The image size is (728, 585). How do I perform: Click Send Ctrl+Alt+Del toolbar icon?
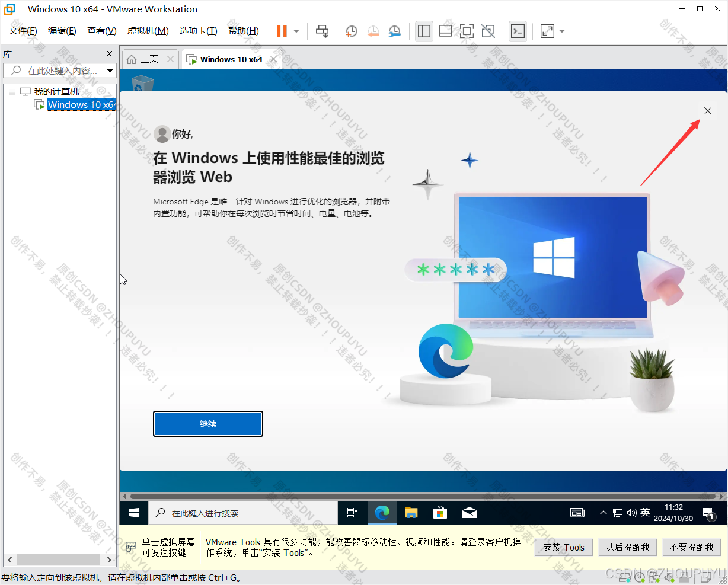322,31
